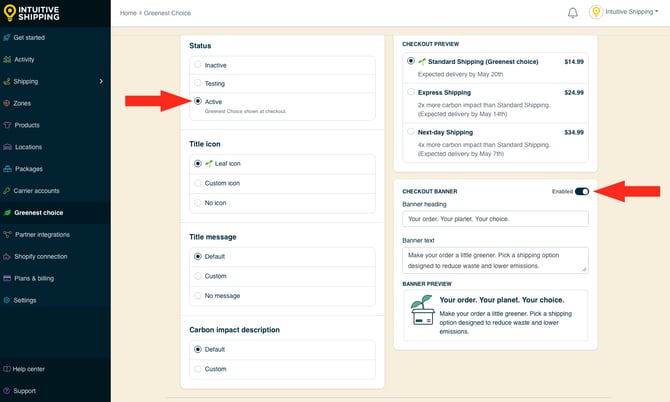Image resolution: width=670 pixels, height=402 pixels.
Task: Click the $34.99 price text
Action: [x=574, y=132]
